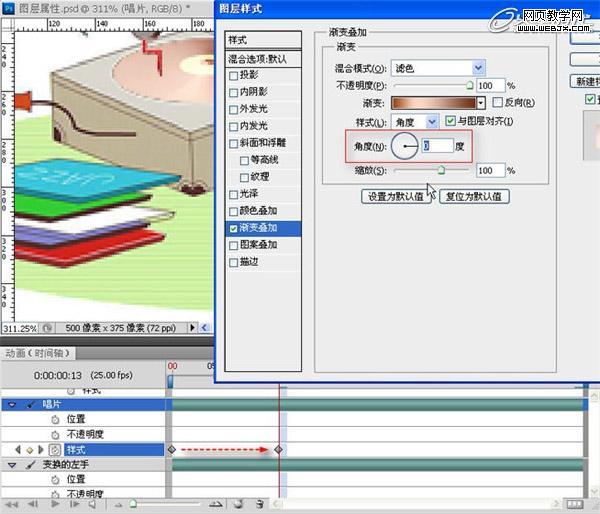Click stopwatch icon beside 位置 under 唱片

pyautogui.click(x=54, y=419)
